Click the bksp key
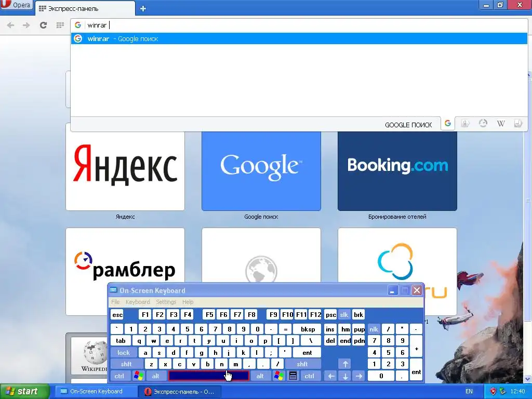 tap(308, 329)
